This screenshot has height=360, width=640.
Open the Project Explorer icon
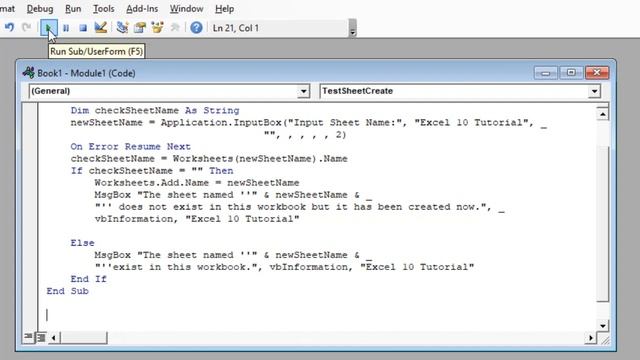(122, 28)
